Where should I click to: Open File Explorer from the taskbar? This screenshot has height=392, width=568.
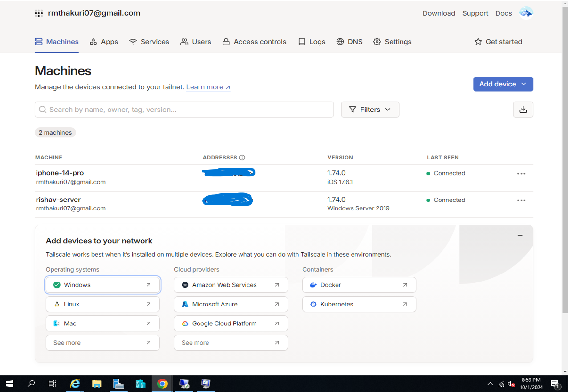pyautogui.click(x=97, y=383)
